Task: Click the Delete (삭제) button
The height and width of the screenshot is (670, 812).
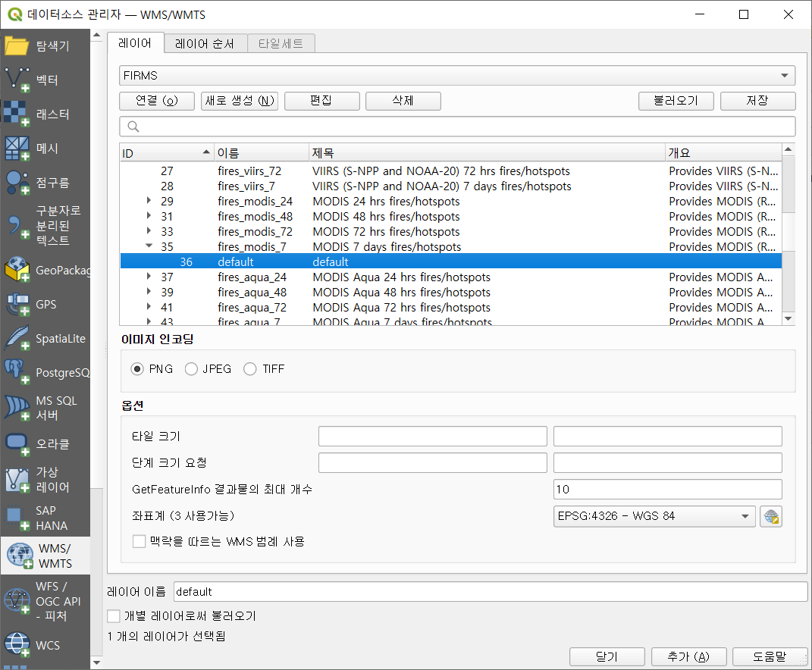Action: 403,101
